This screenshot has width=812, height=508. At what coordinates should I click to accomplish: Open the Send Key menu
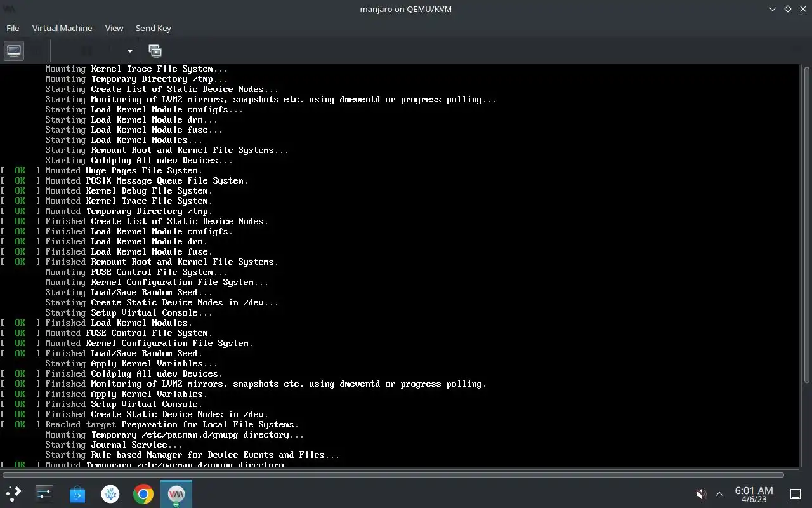point(154,28)
